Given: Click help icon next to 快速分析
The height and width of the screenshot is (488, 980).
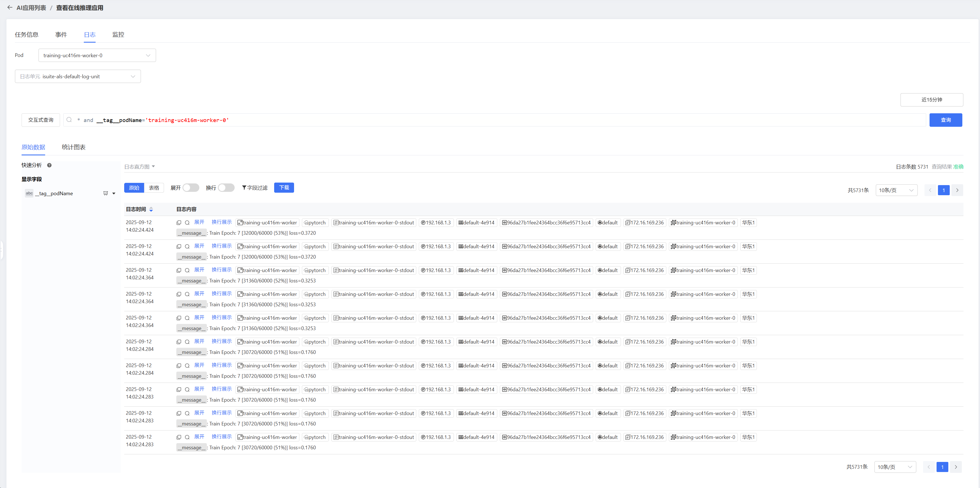Looking at the screenshot, I should point(49,165).
